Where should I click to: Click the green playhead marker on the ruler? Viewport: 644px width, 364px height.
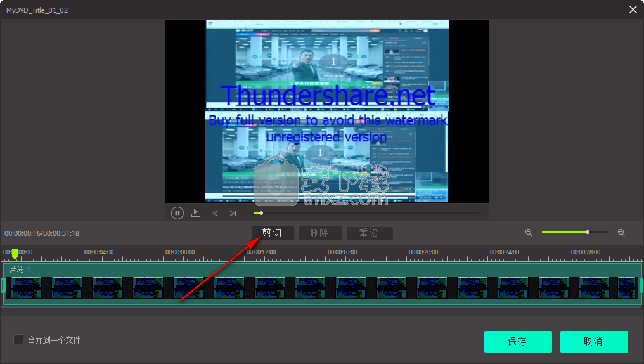15,254
